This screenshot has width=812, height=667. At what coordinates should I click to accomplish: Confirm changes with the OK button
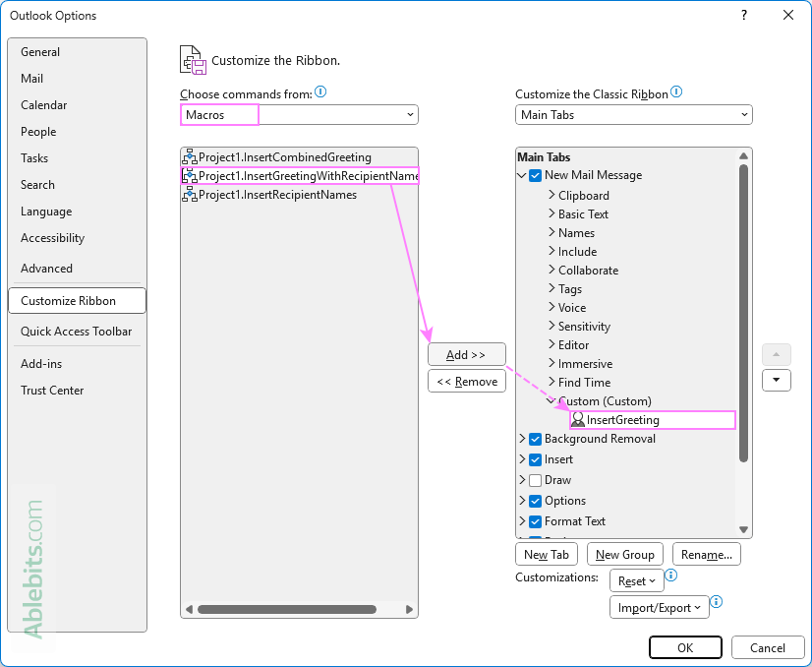click(x=685, y=648)
